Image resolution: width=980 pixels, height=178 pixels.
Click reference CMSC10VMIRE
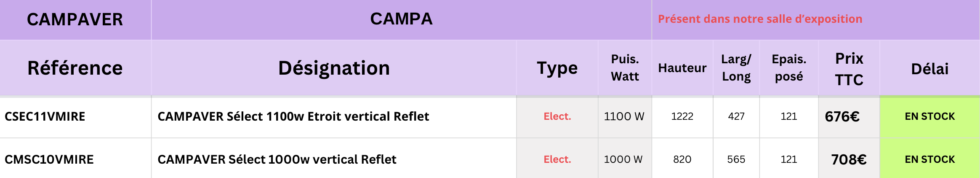(x=49, y=159)
